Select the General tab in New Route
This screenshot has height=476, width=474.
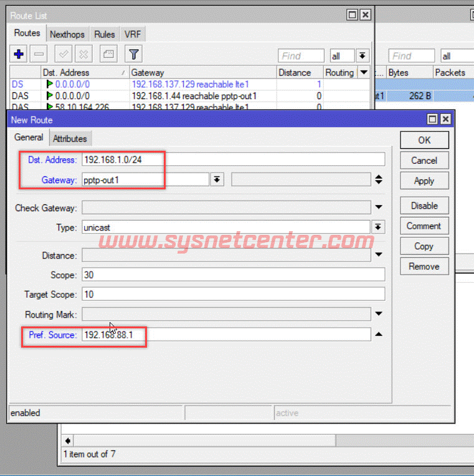click(x=29, y=138)
